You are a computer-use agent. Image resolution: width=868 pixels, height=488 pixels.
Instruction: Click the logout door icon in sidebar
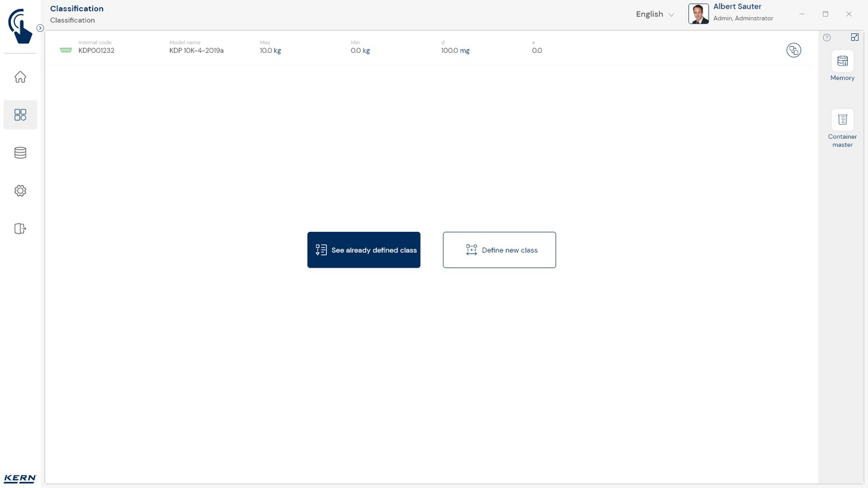pyautogui.click(x=20, y=229)
